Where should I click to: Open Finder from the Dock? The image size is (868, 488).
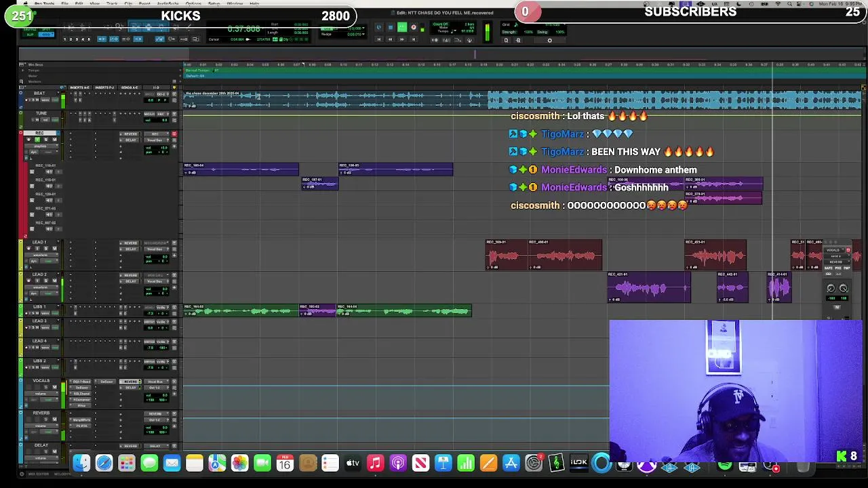click(x=81, y=464)
